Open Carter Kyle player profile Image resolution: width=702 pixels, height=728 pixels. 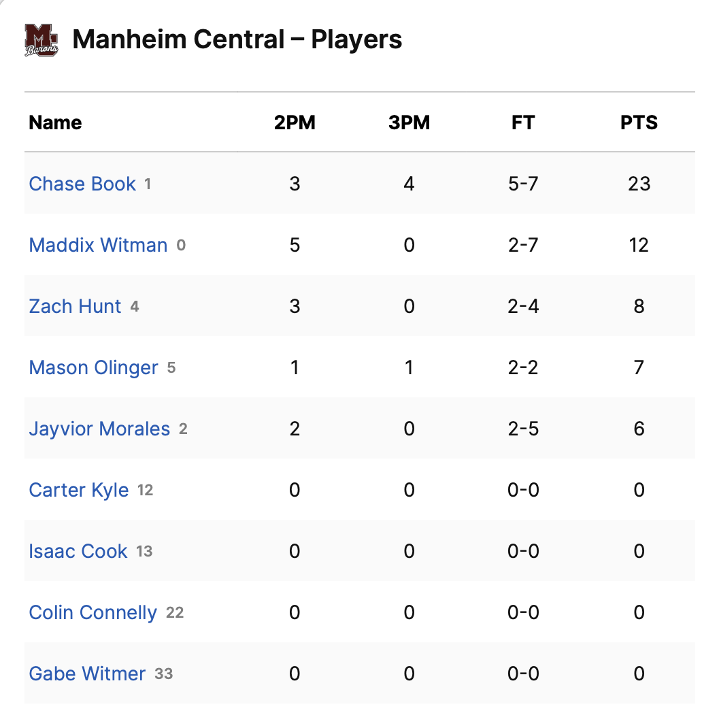(x=79, y=490)
